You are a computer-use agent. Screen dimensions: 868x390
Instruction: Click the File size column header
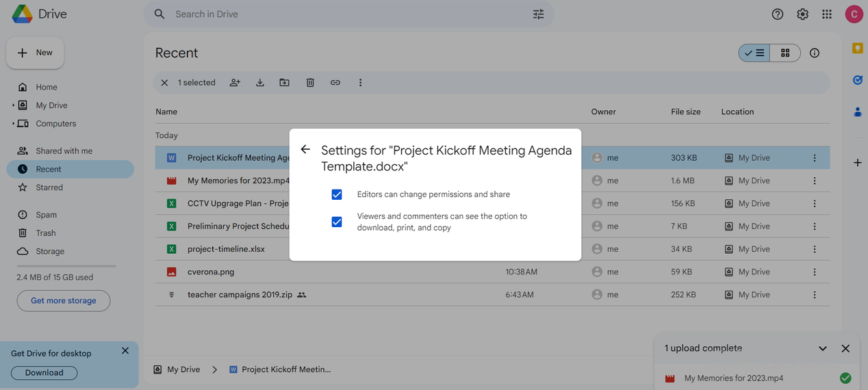tap(686, 112)
